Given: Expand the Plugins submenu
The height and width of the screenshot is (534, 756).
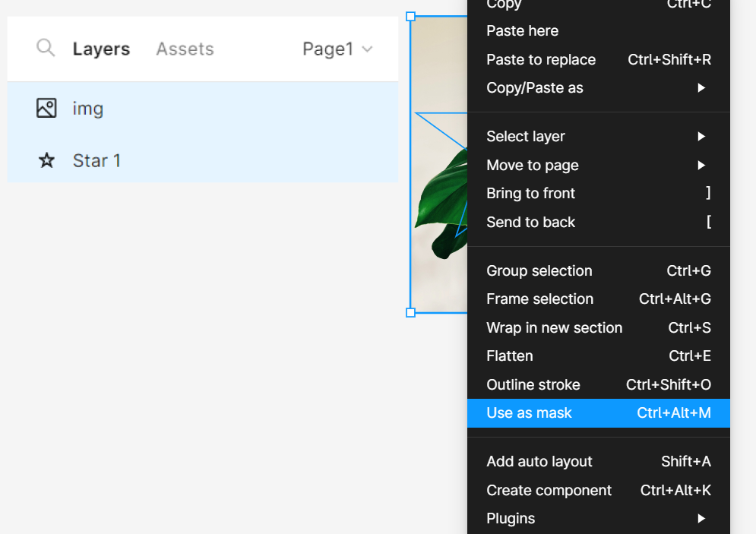Looking at the screenshot, I should tap(598, 518).
